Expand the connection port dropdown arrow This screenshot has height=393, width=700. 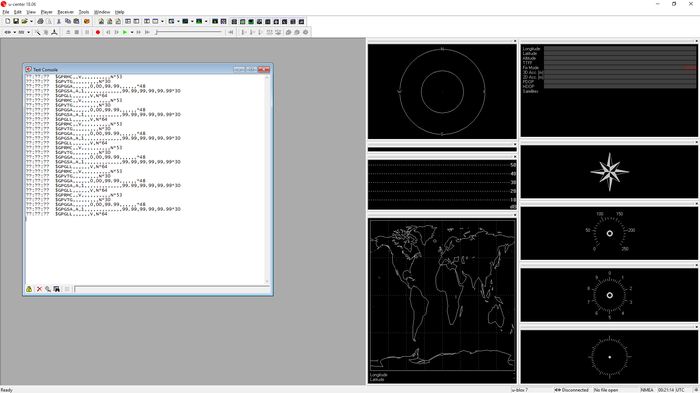click(15, 32)
